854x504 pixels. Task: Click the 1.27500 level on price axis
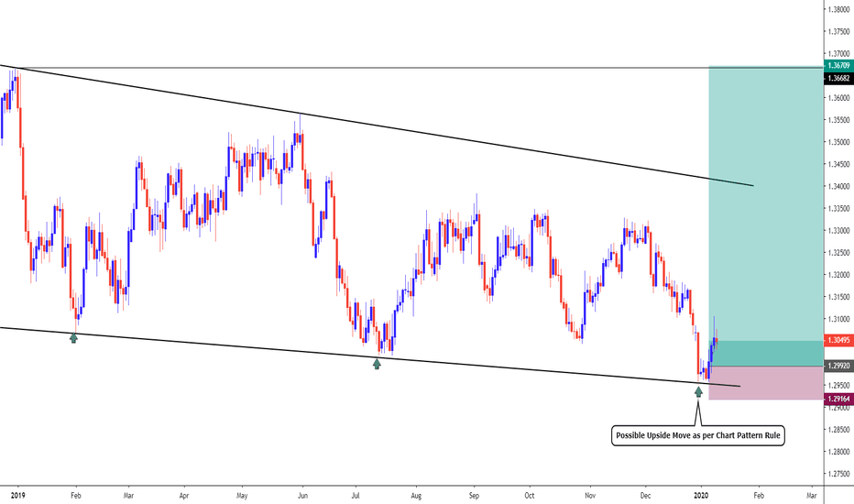(838, 474)
